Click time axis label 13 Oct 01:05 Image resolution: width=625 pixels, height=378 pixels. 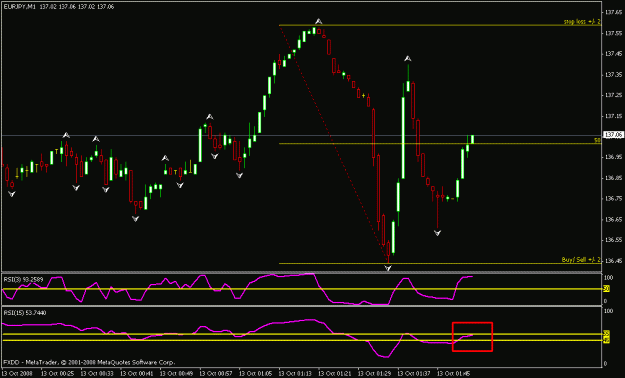pos(256,374)
